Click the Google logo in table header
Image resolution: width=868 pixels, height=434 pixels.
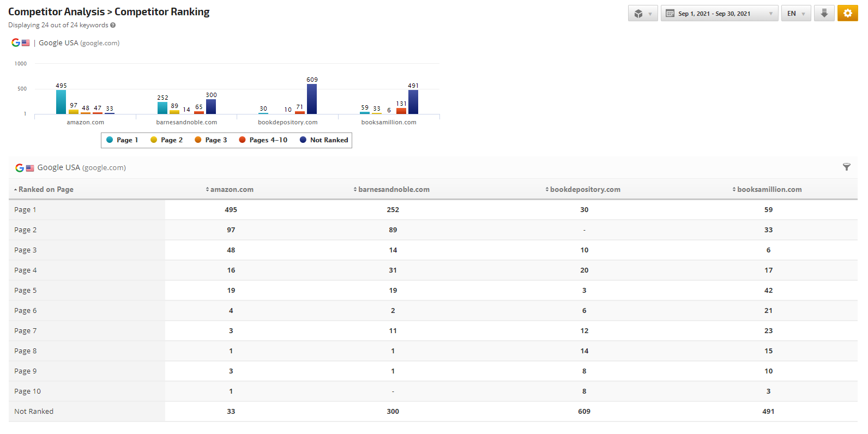tap(20, 168)
